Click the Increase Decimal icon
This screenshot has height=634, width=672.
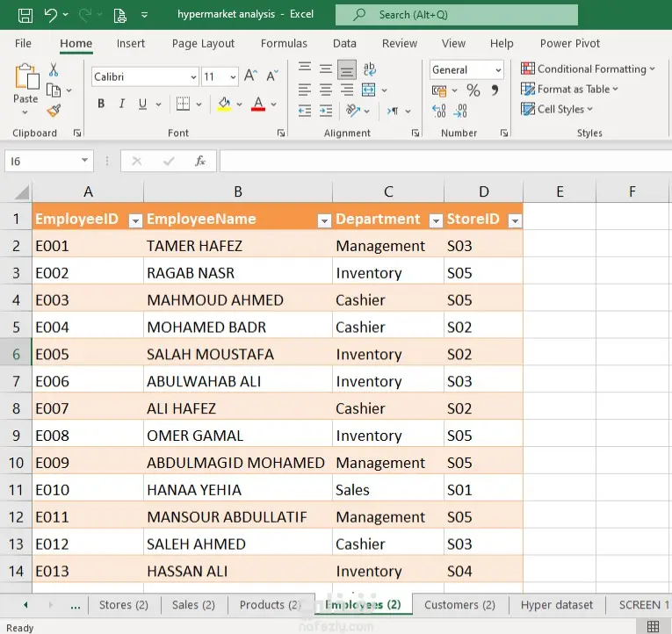coord(439,111)
